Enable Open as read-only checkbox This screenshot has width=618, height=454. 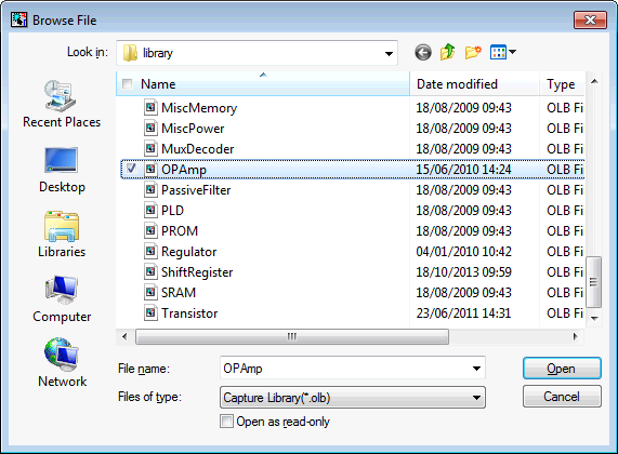click(x=225, y=422)
